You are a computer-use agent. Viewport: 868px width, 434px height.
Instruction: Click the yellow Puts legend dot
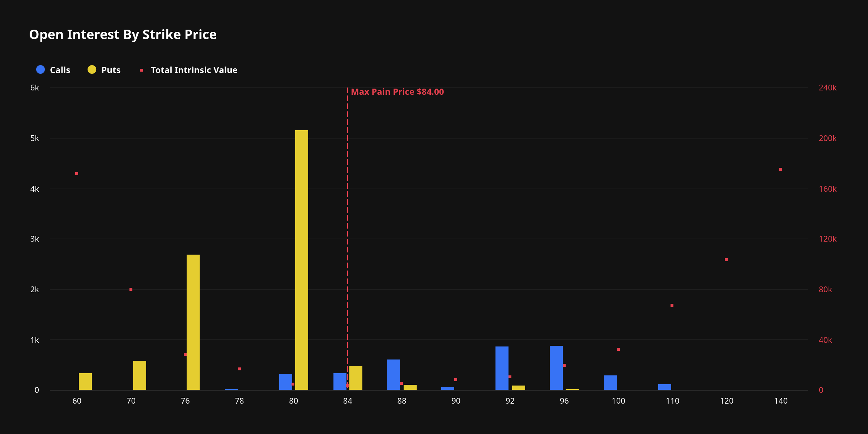(x=92, y=69)
